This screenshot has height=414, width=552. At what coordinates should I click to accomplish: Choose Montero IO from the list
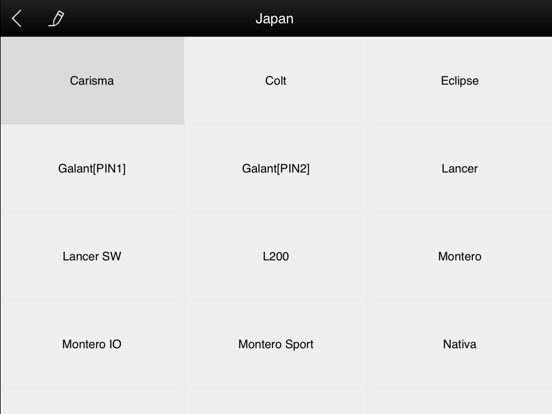coord(92,344)
